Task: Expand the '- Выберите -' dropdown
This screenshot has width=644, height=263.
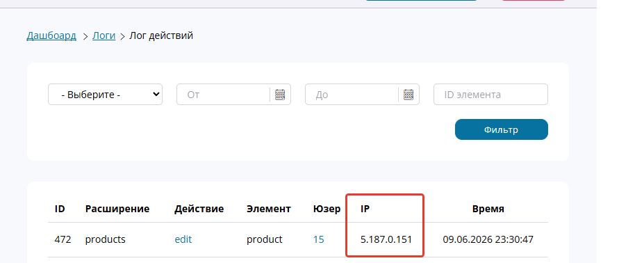Action: click(105, 94)
